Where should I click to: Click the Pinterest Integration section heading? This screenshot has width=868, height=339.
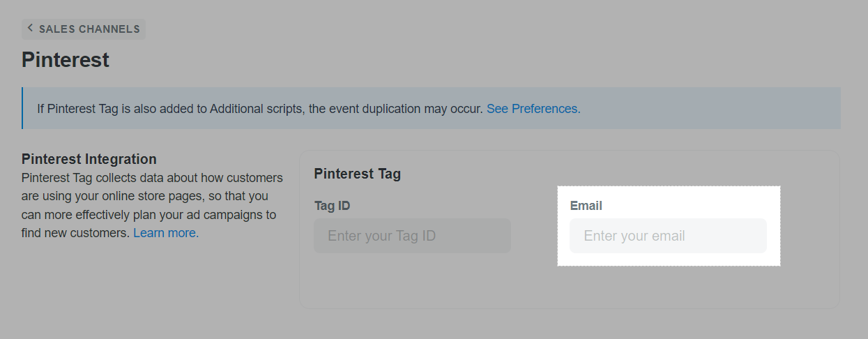[x=89, y=159]
